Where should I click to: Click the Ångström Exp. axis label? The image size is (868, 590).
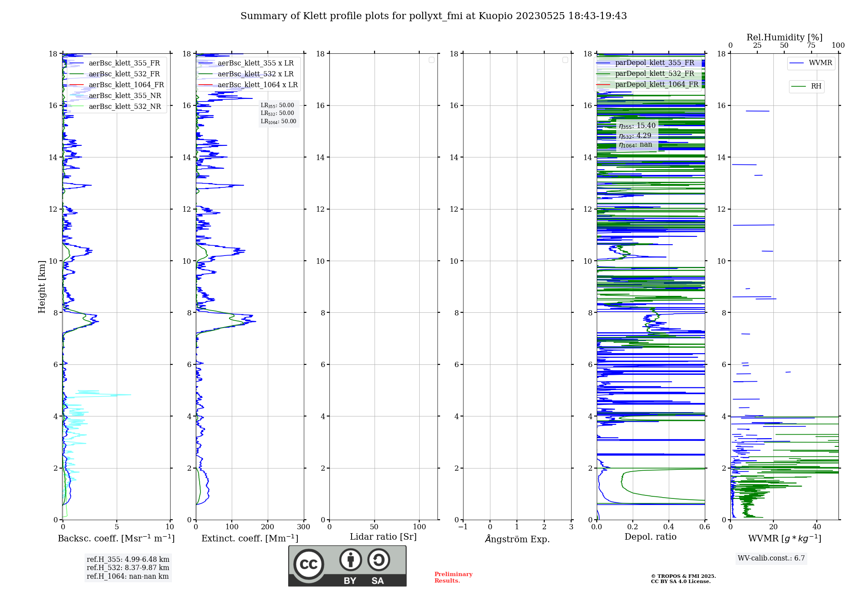pos(517,539)
